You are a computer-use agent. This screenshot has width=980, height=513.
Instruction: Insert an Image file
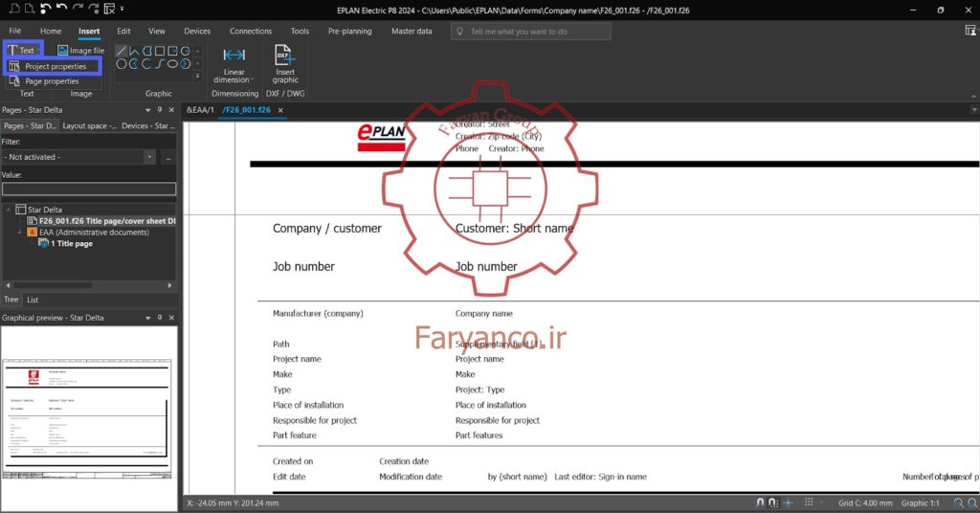(80, 50)
